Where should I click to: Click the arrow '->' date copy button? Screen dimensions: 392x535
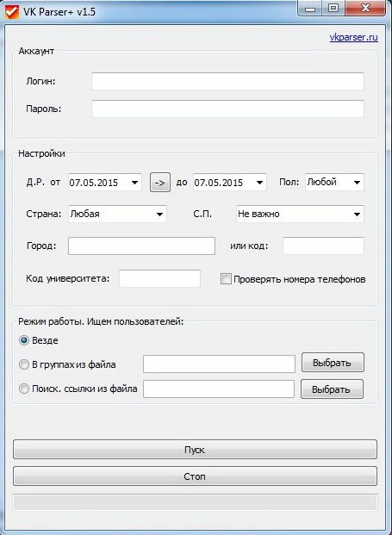[x=160, y=183]
